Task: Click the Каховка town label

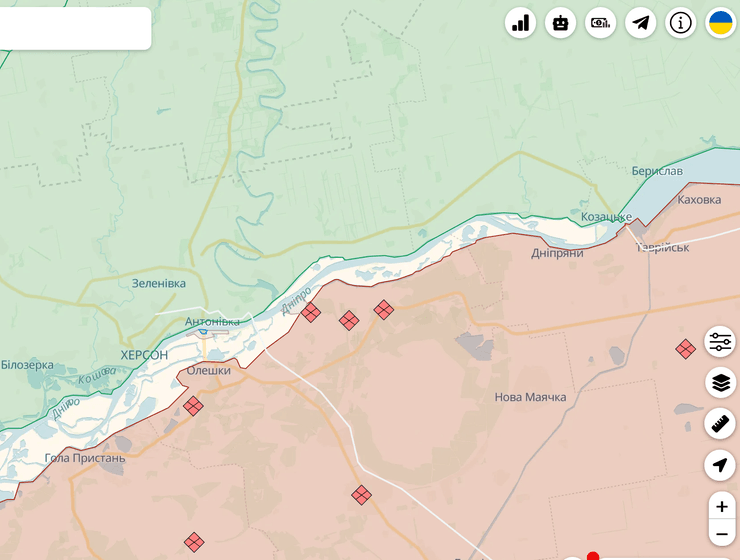Action: pos(699,200)
